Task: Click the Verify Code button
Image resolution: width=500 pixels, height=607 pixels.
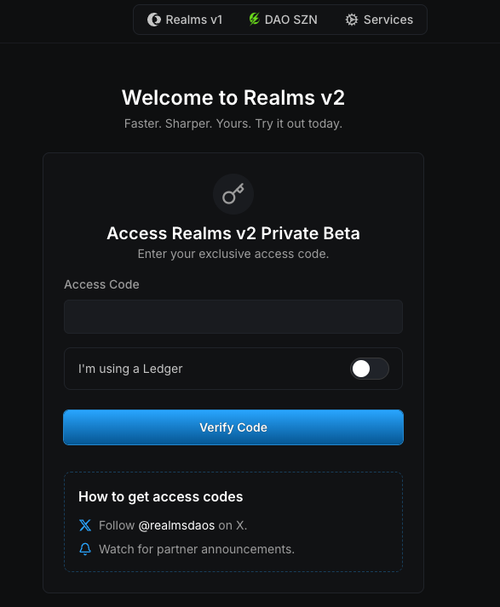Action: click(x=233, y=427)
